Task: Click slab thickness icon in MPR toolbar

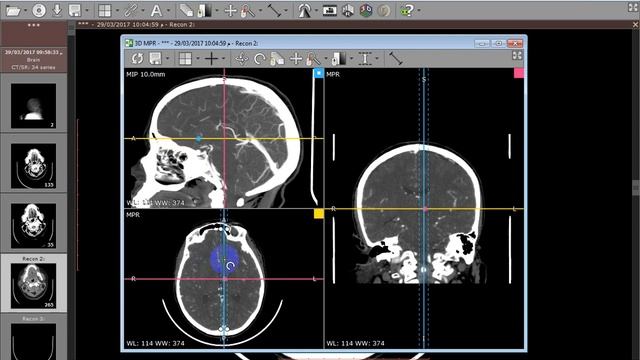Action: [364, 59]
